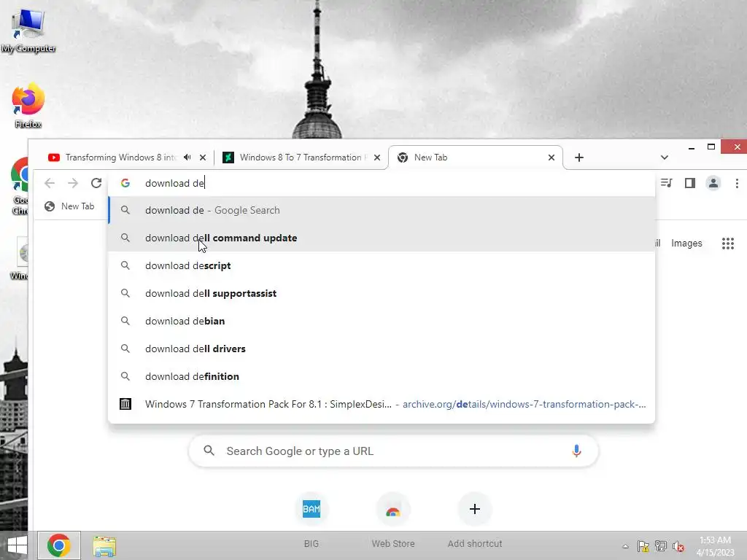Expand the tab search chevron
The width and height of the screenshot is (747, 560).
pyautogui.click(x=664, y=157)
